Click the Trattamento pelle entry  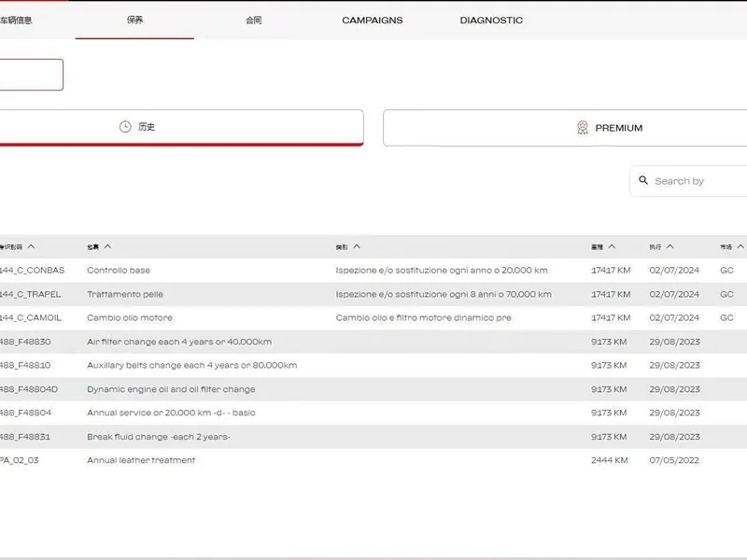click(125, 294)
